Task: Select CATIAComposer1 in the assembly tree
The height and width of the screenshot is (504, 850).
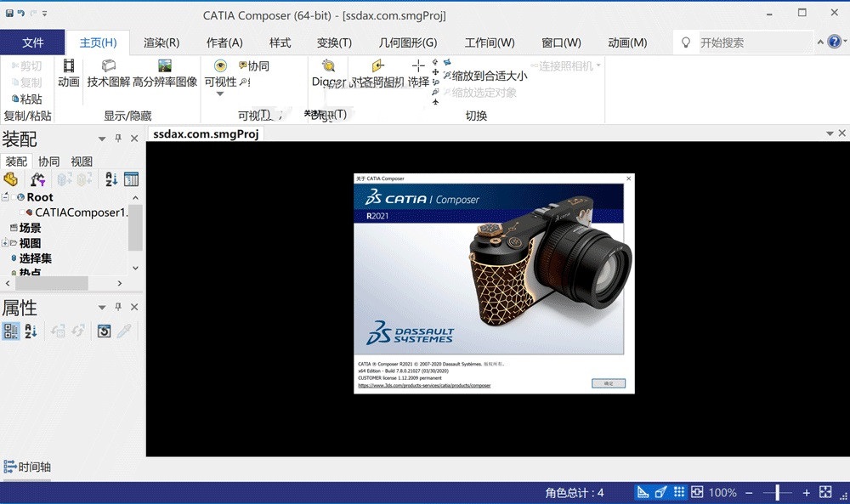Action: (x=82, y=212)
